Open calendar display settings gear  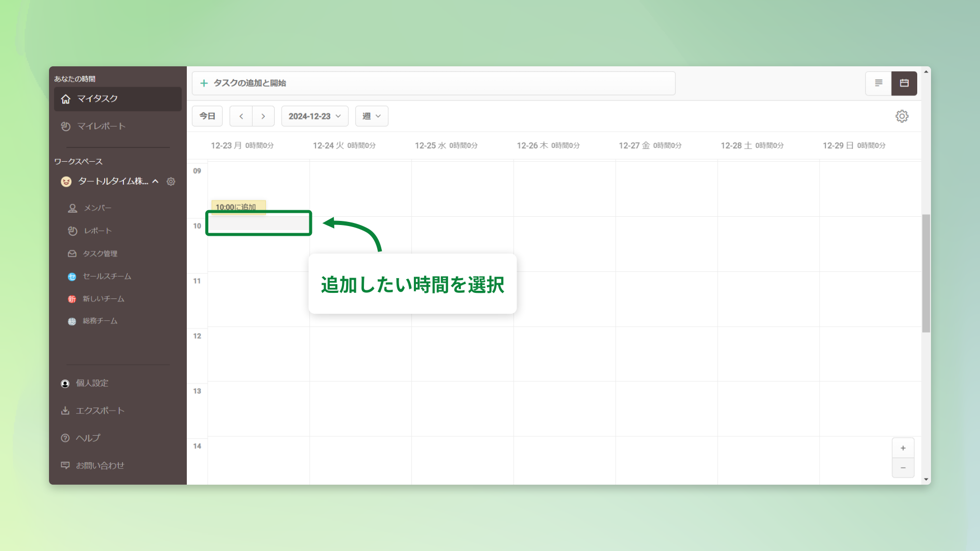(x=902, y=116)
